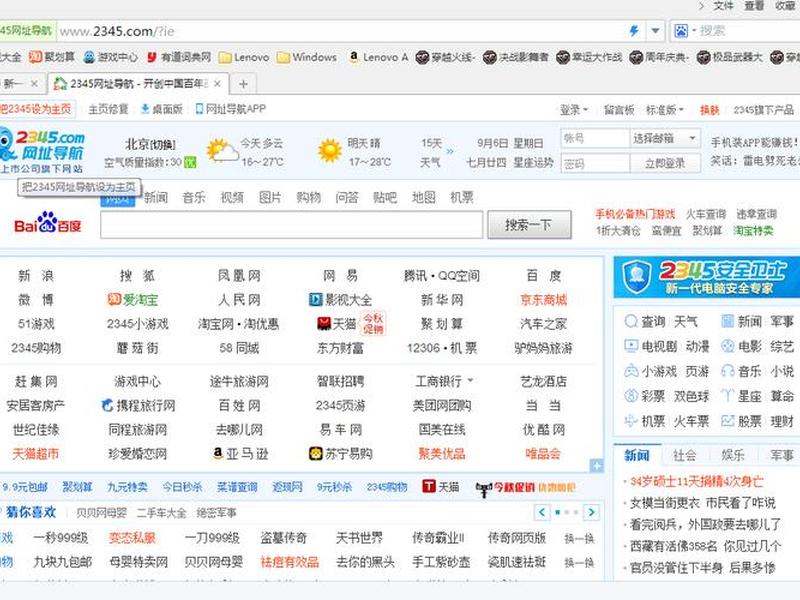Open the 有道词典网 bookmark
Image resolution: width=800 pixels, height=600 pixels.
179,57
